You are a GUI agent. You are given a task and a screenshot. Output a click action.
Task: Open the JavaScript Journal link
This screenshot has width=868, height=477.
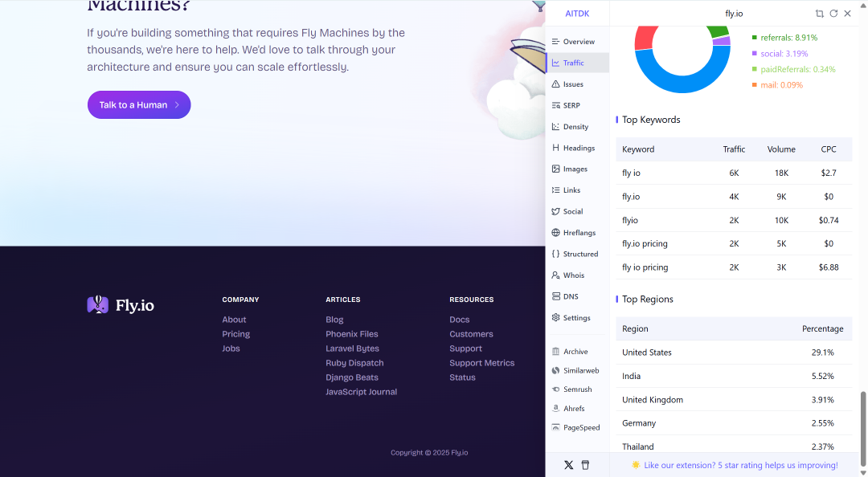(x=361, y=391)
